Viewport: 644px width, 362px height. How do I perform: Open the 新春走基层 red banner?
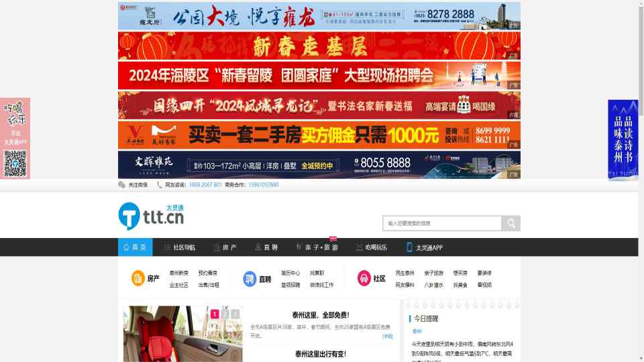[319, 46]
